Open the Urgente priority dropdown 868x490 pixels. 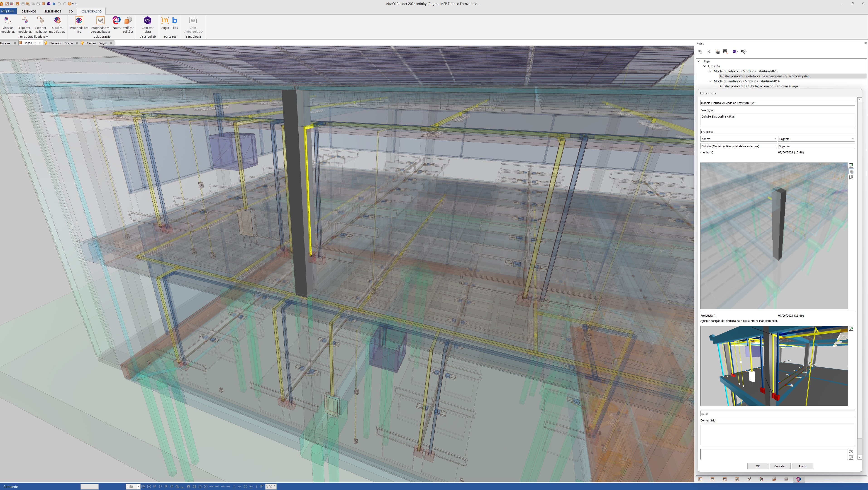tap(816, 139)
